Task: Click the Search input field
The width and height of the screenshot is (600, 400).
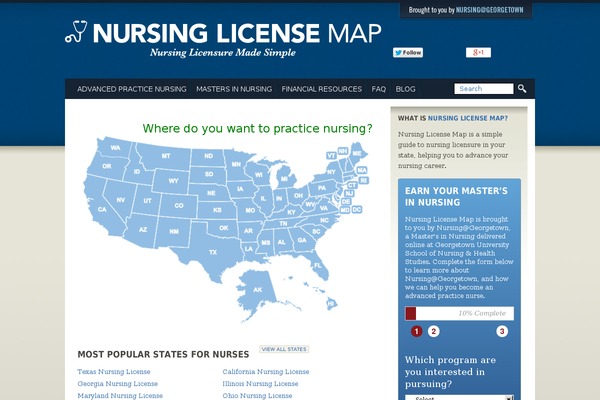Action: click(484, 89)
